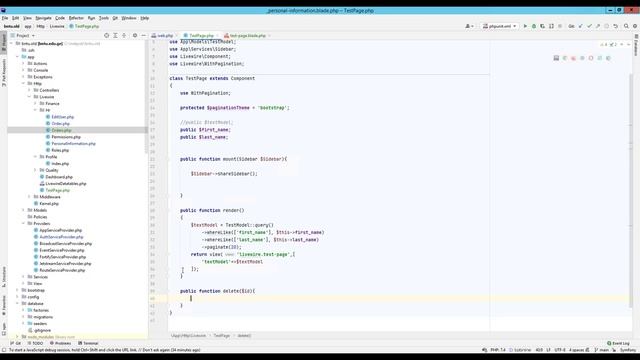Open the phpunit.xml run configuration dropdown
Screen dimensions: 640x360
[500, 26]
